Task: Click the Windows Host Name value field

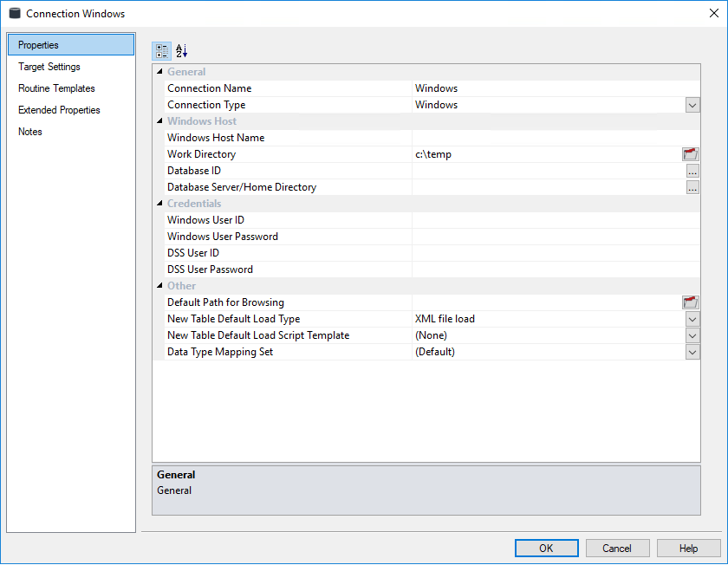Action: (556, 138)
